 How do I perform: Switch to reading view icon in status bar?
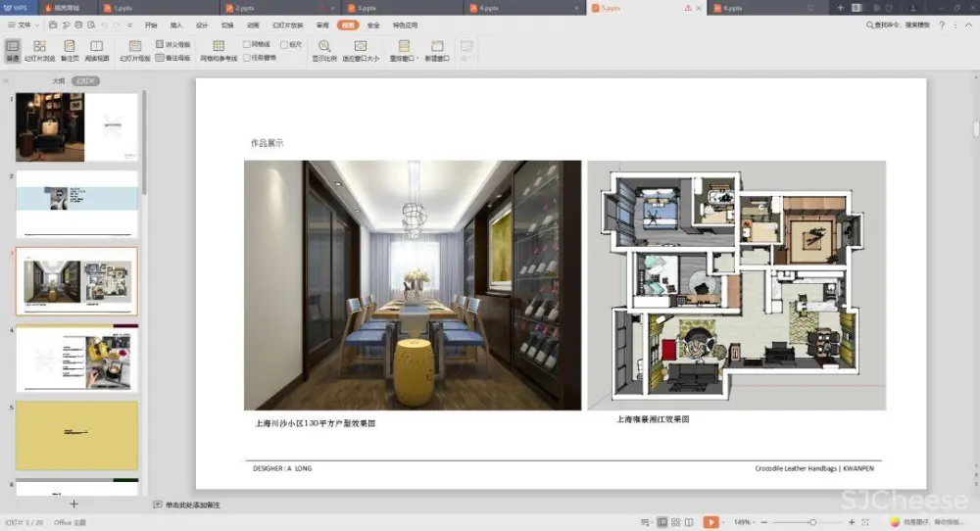pyautogui.click(x=689, y=521)
